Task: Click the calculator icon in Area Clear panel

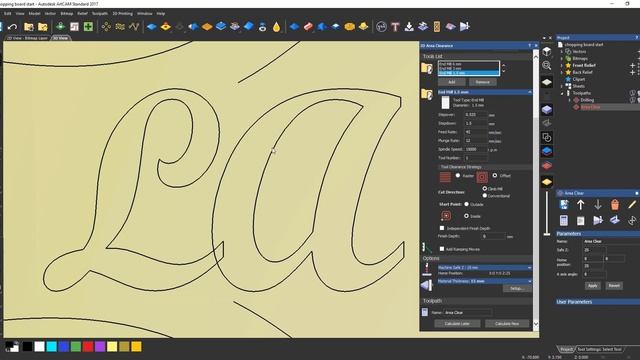Action: pyautogui.click(x=564, y=221)
